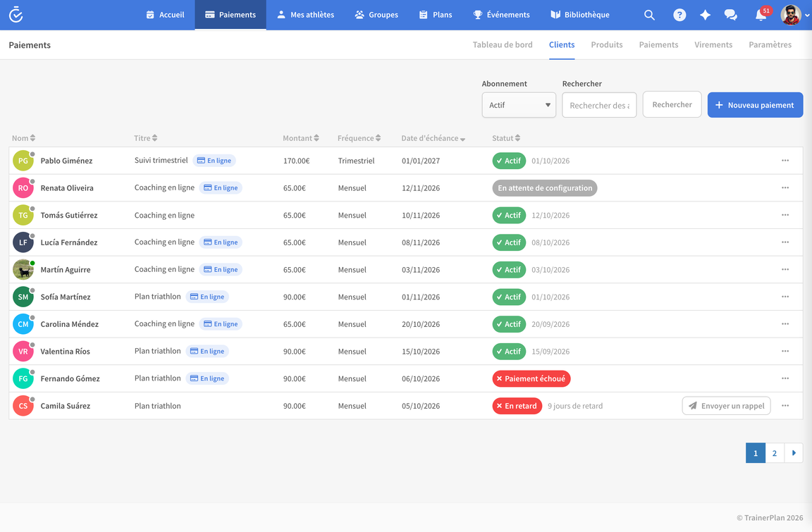Open Mes athlètes in the navigation

click(305, 15)
